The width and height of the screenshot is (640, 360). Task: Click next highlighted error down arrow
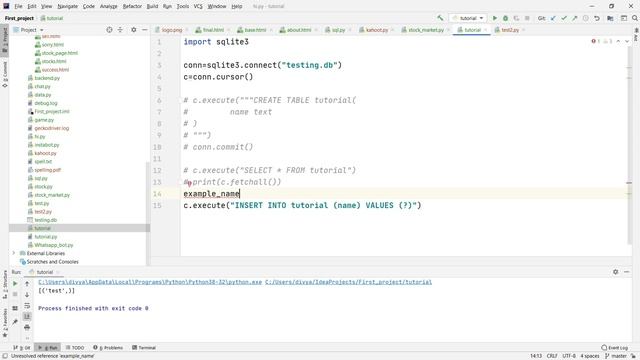pyautogui.click(x=627, y=41)
